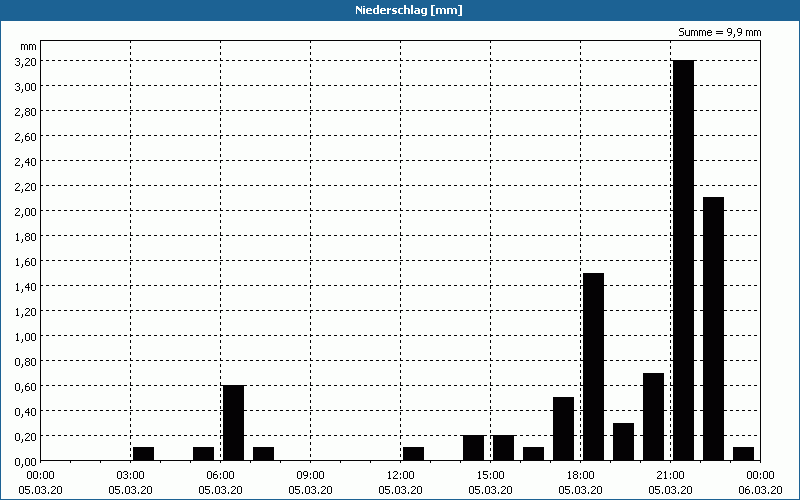Select the small 05:00 bar before 06:00
The height and width of the screenshot is (500, 800).
click(x=204, y=454)
